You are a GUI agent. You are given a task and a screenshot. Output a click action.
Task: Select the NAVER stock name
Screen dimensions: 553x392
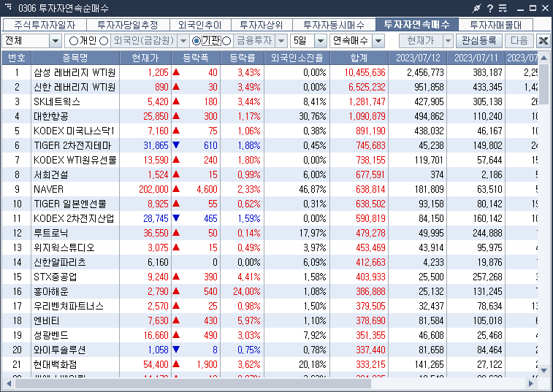48,189
